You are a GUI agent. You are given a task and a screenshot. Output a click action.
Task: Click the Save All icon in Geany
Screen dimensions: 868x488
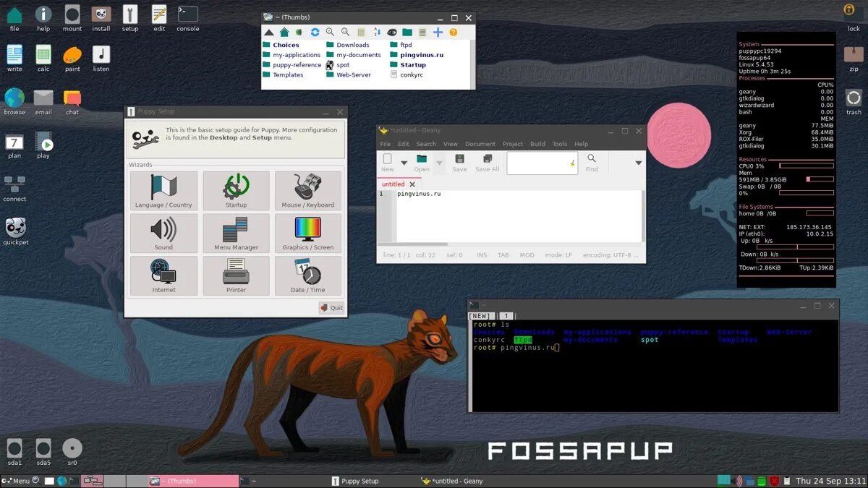(488, 163)
